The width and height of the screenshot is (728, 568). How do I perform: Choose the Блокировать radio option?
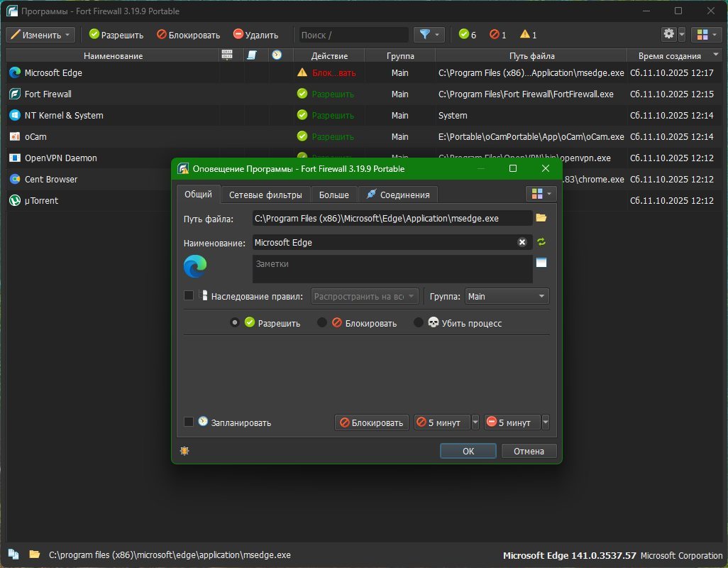coord(322,323)
